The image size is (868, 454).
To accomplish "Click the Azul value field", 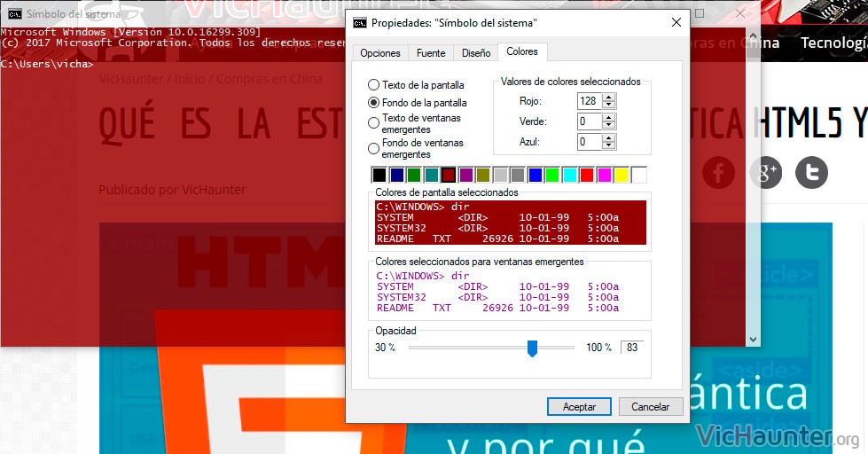I will [590, 142].
